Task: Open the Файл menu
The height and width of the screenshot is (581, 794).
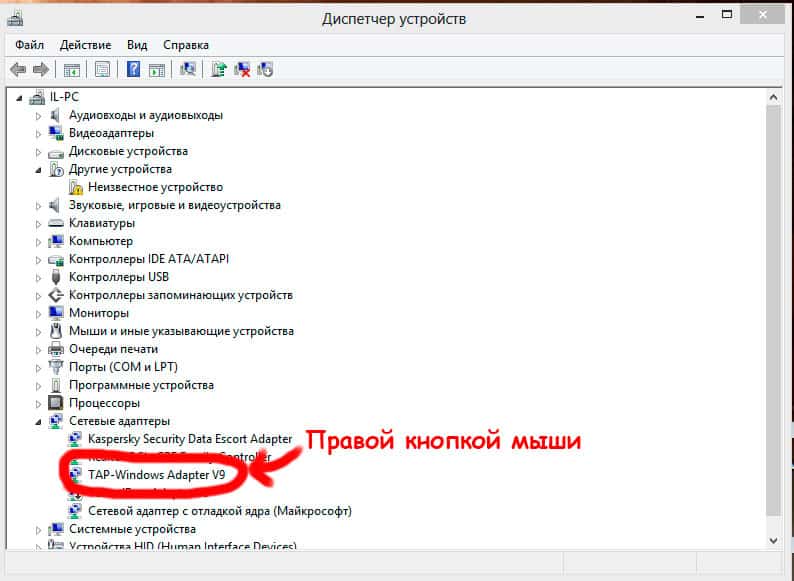Action: coord(30,45)
